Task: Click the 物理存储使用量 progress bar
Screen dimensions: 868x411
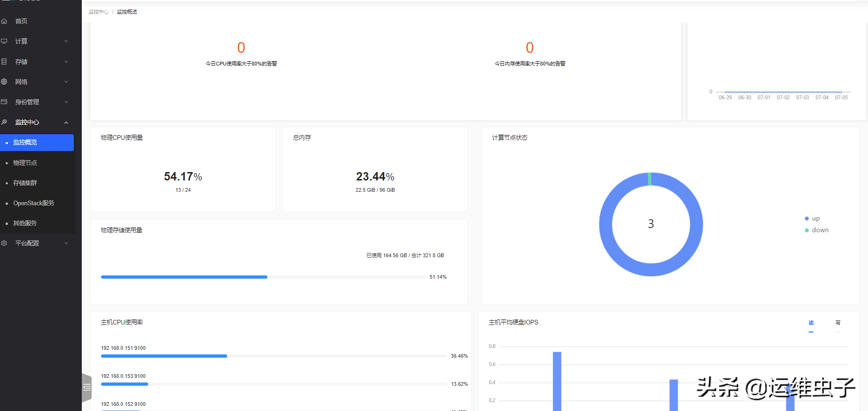Action: coord(263,277)
